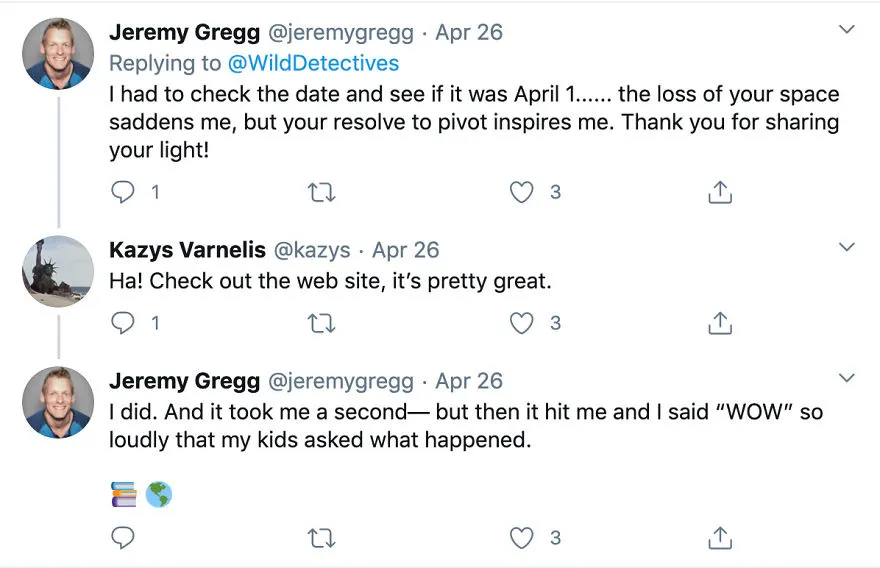The image size is (880, 568).
Task: Reply to Kazys Varnelis's tweet
Action: coord(122,323)
